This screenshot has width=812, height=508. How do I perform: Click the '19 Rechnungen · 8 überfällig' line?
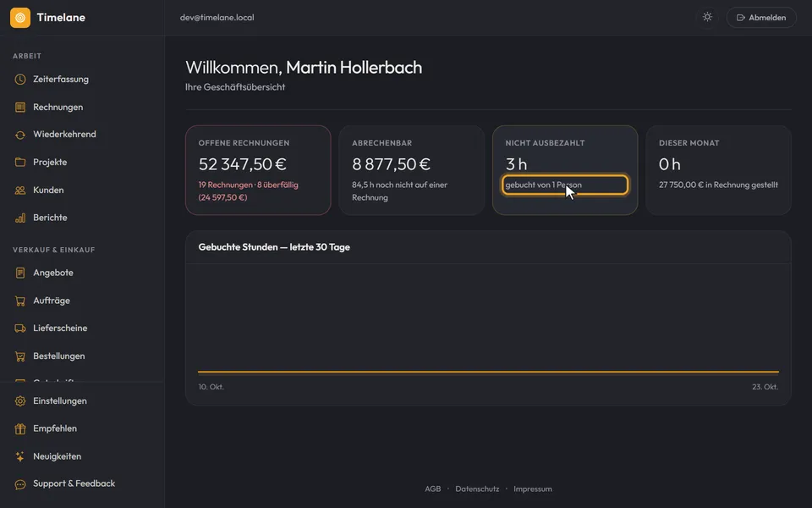(x=248, y=185)
